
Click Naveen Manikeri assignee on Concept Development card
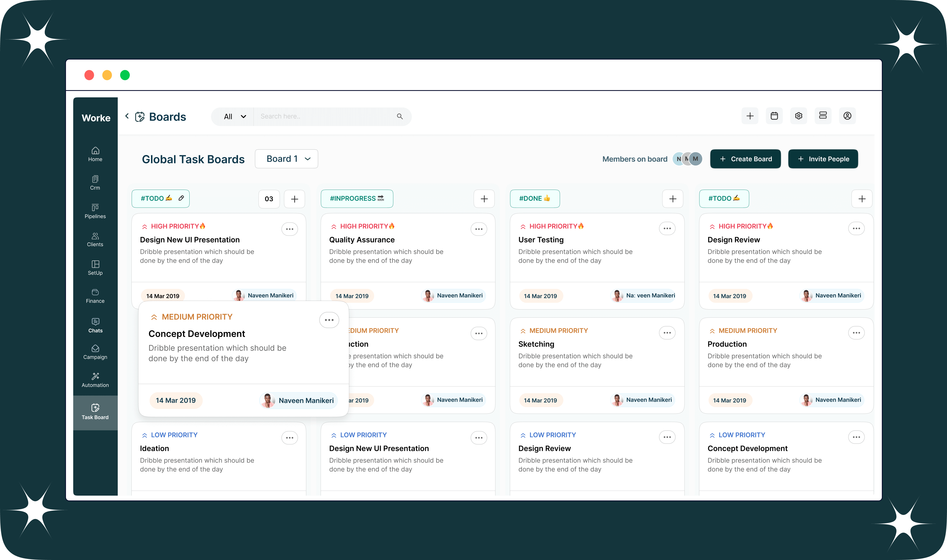pyautogui.click(x=298, y=400)
